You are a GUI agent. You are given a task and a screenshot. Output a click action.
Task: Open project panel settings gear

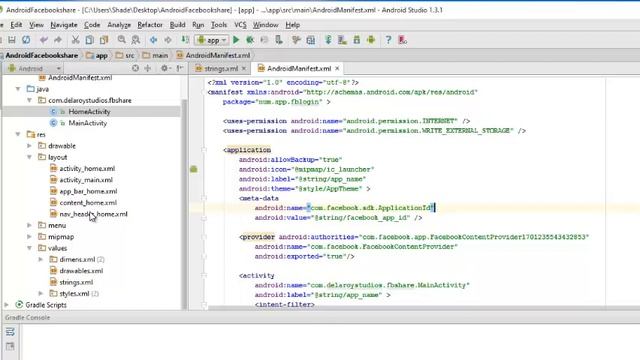pos(165,68)
